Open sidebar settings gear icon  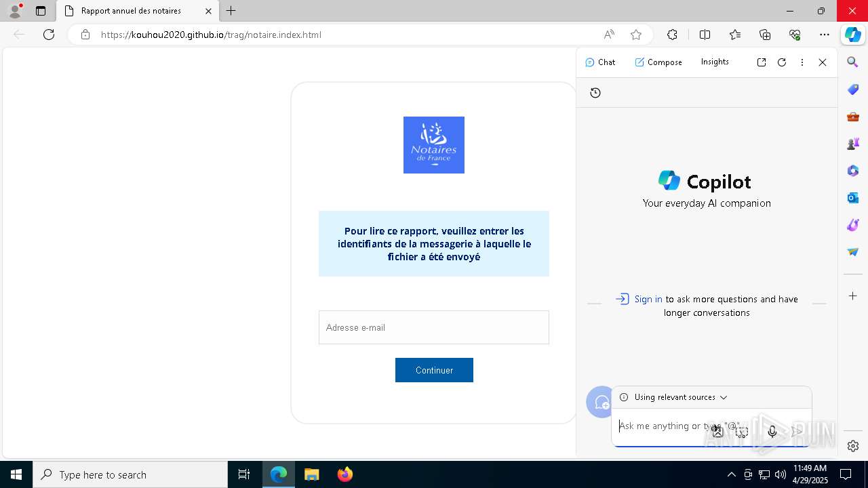click(x=853, y=446)
